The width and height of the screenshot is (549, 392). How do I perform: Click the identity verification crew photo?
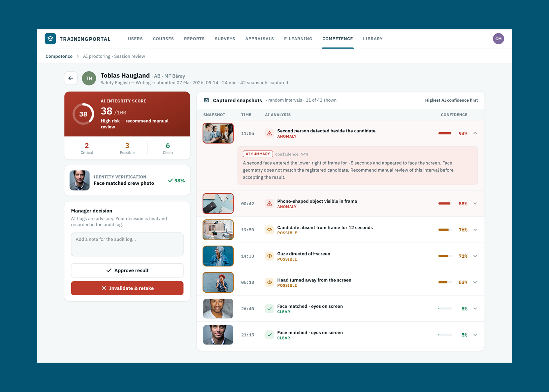pos(80,180)
